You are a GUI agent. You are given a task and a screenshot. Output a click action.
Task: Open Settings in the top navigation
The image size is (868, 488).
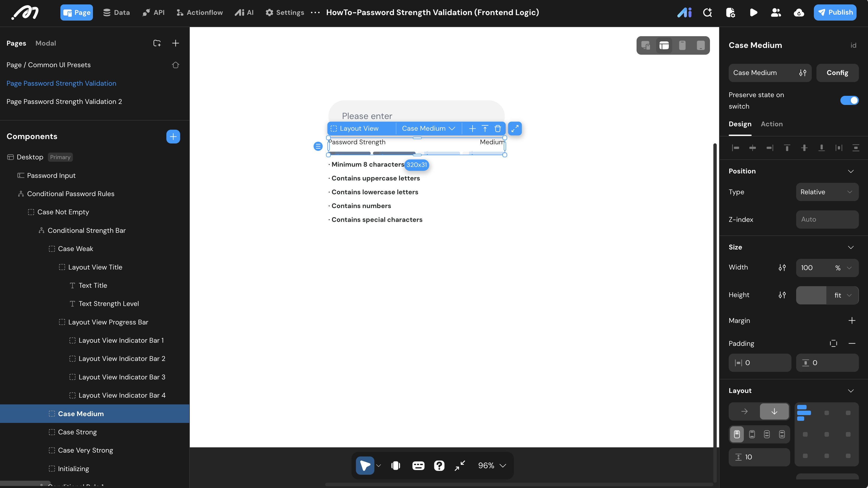click(x=285, y=12)
